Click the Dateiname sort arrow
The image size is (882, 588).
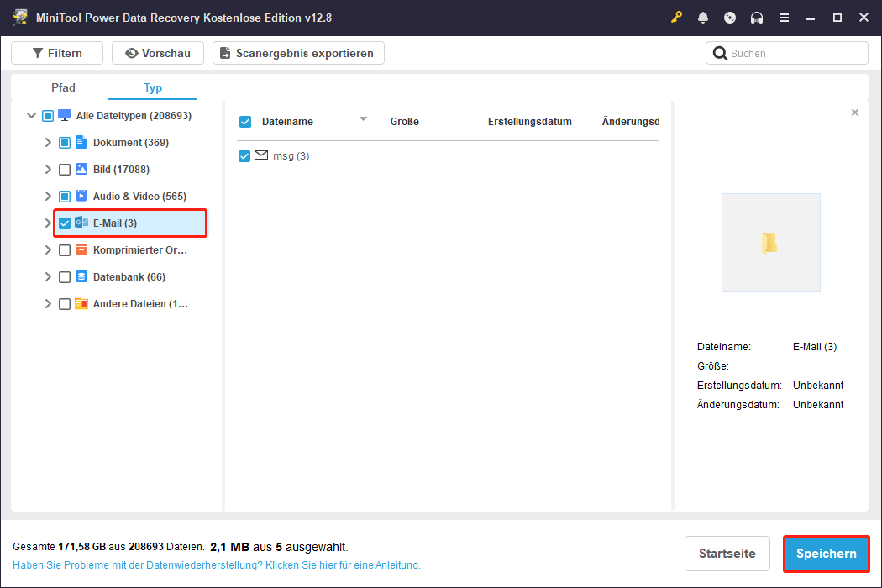pyautogui.click(x=364, y=118)
